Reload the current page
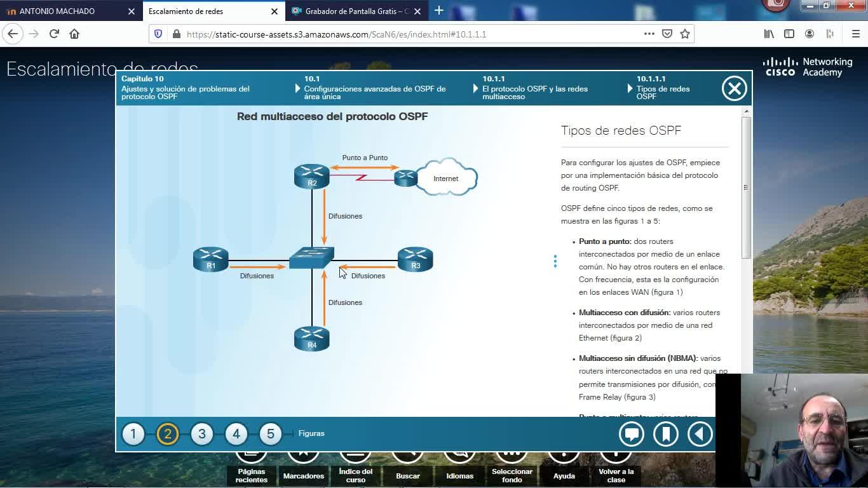 coord(54,34)
